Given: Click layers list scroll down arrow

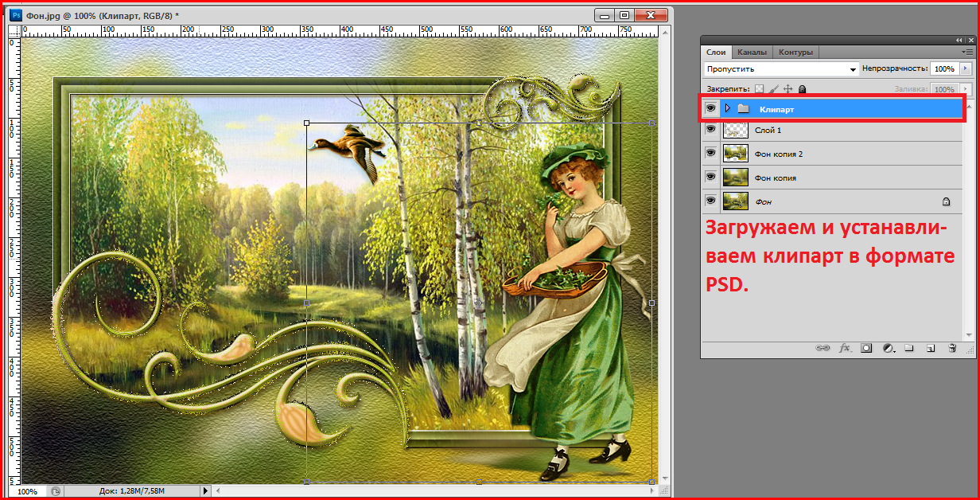Looking at the screenshot, I should click(967, 335).
